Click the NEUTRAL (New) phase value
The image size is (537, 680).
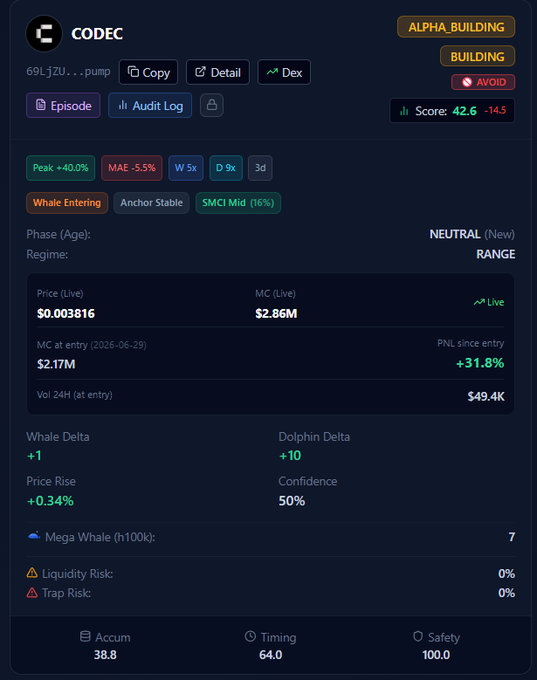coord(472,234)
